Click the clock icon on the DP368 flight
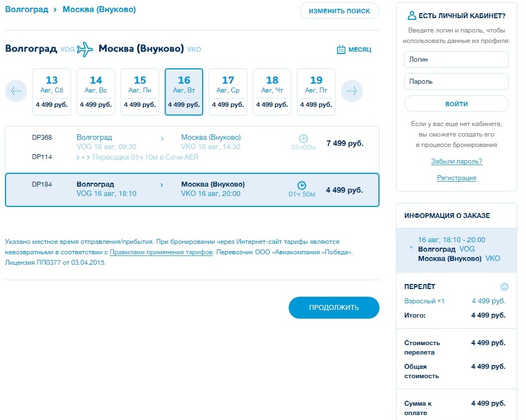526x420 pixels. [303, 139]
